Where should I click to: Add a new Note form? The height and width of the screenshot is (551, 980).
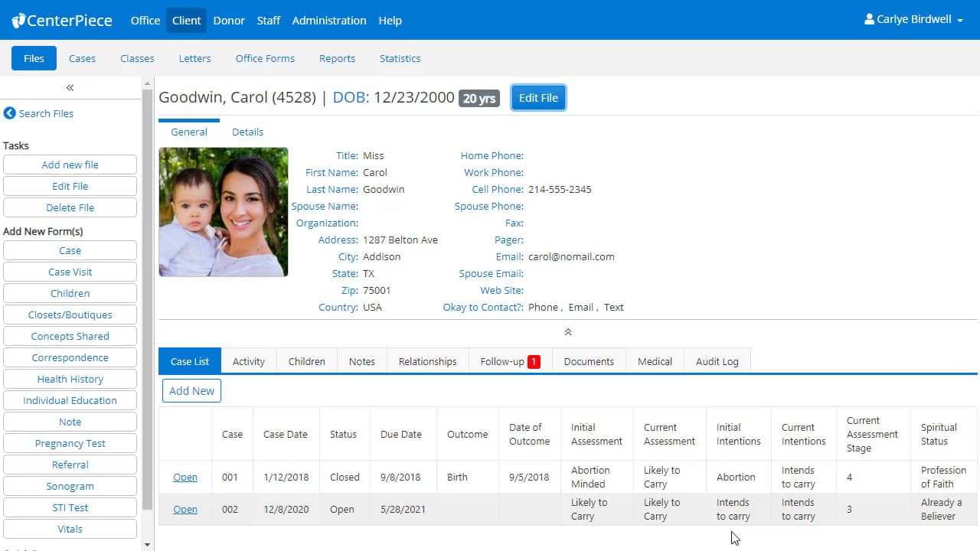(70, 422)
